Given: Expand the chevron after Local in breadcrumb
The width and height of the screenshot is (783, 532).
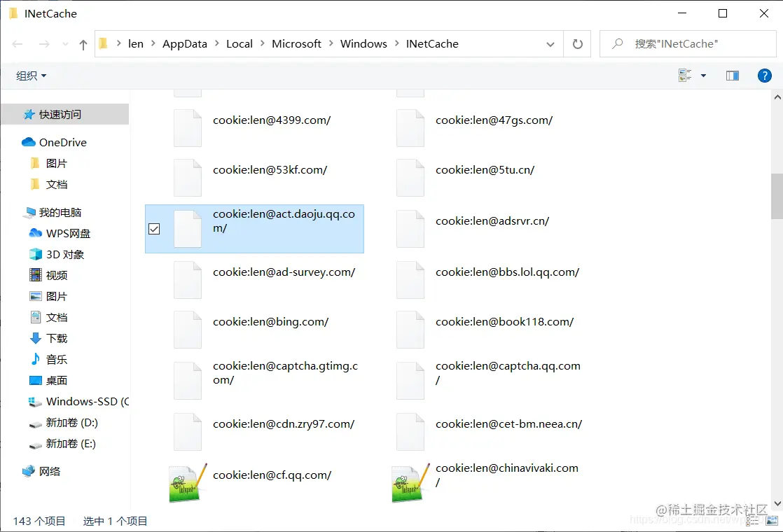Looking at the screenshot, I should tap(262, 43).
